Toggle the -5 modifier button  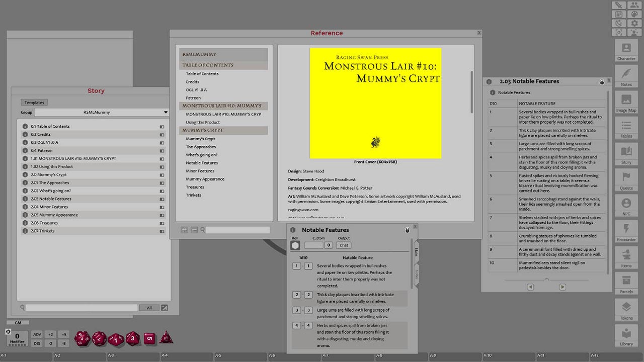point(63,343)
